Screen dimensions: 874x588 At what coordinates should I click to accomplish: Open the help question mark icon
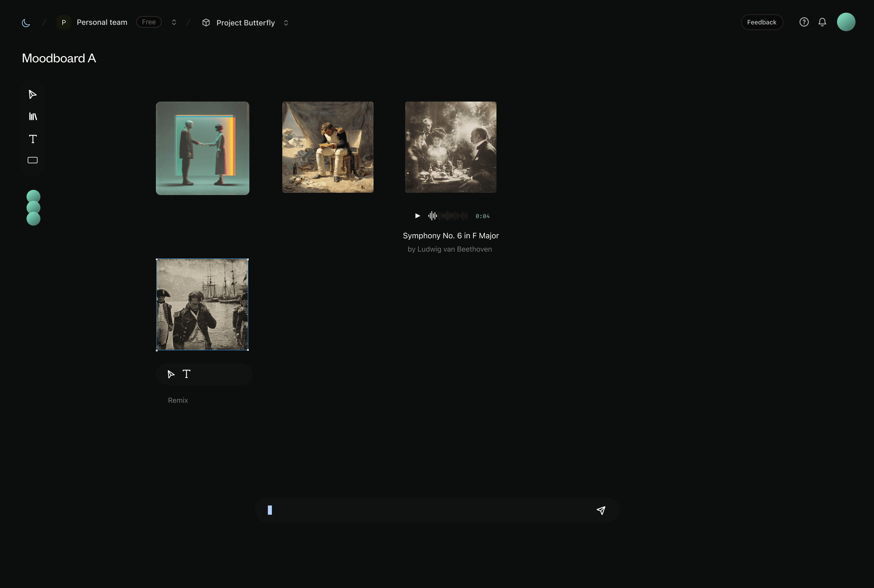tap(804, 22)
